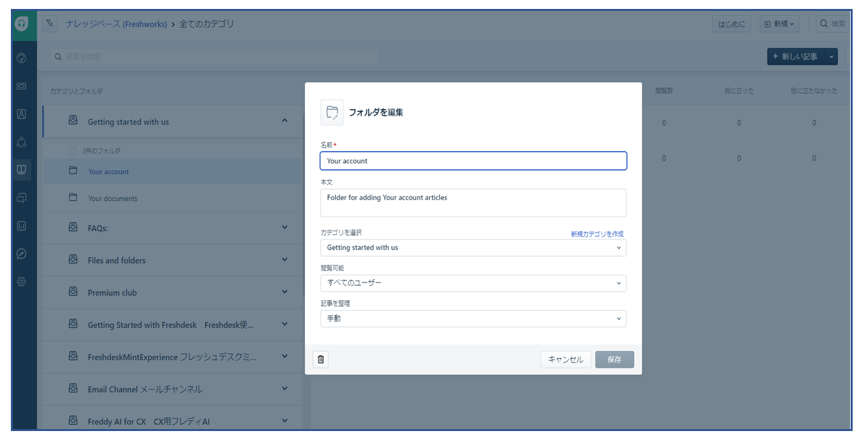Click the folder edit icon in dialog header
Viewport: 868px width, 440px height.
[332, 112]
